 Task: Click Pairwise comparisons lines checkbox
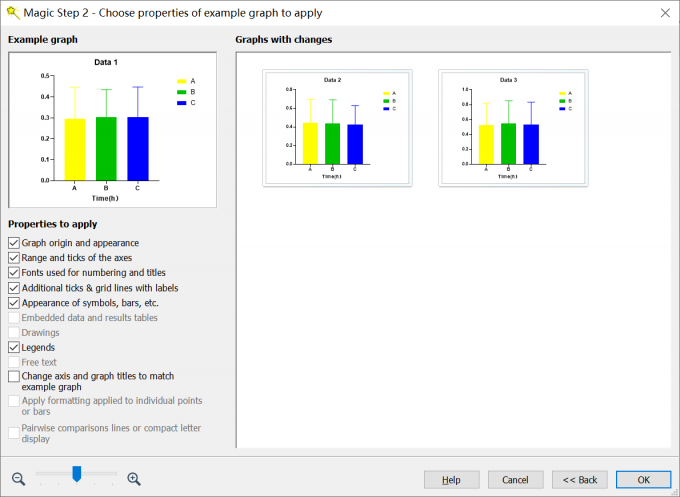pyautogui.click(x=14, y=432)
